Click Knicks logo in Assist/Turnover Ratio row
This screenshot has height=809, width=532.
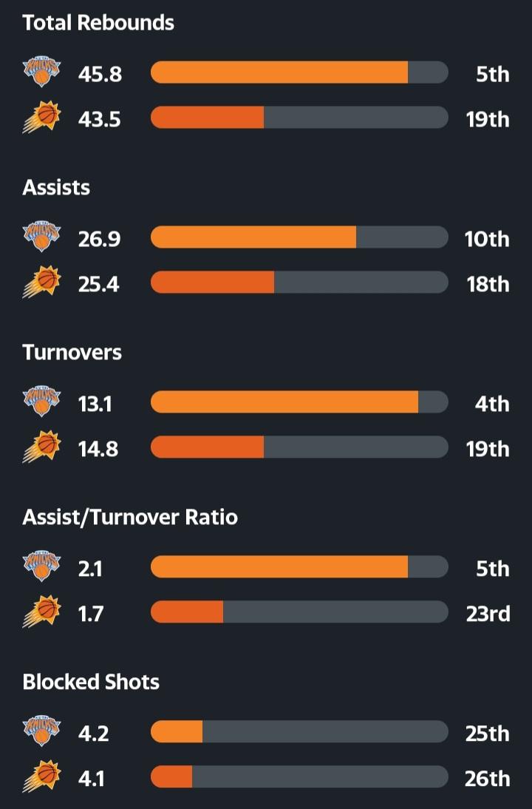coord(42,567)
